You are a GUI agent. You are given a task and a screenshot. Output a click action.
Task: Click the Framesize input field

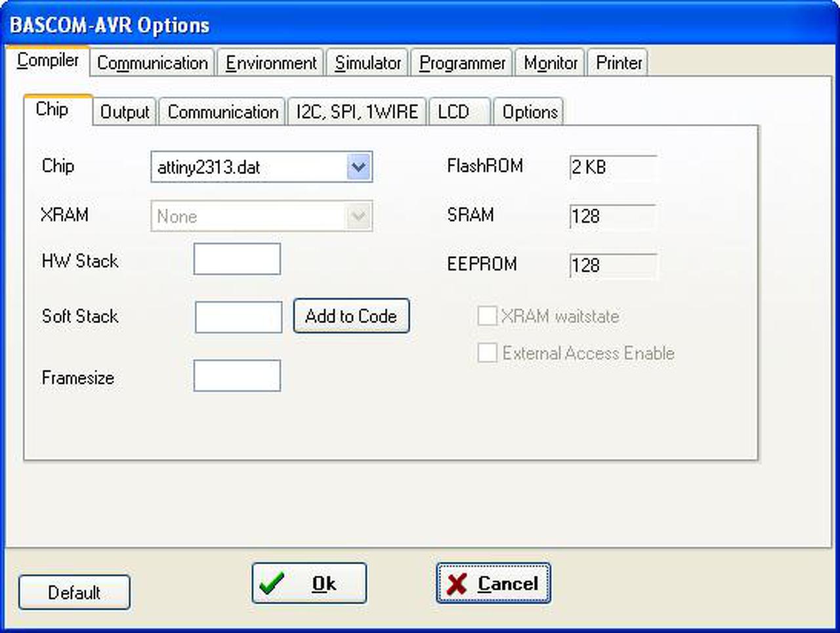[x=237, y=376]
